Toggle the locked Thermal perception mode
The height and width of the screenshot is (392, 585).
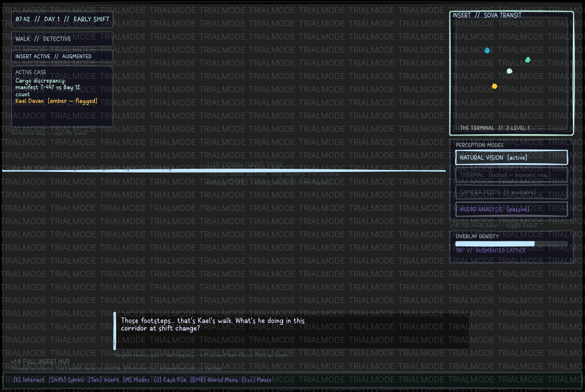click(x=511, y=175)
